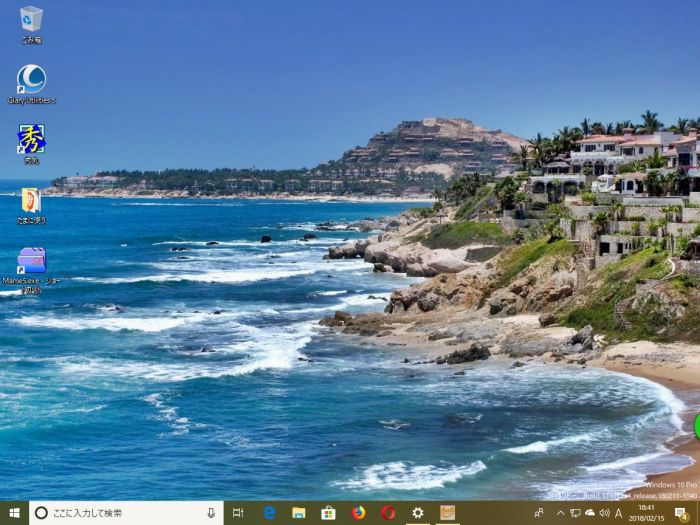700x525 pixels.
Task: Open the People icon in the taskbar
Action: [539, 512]
